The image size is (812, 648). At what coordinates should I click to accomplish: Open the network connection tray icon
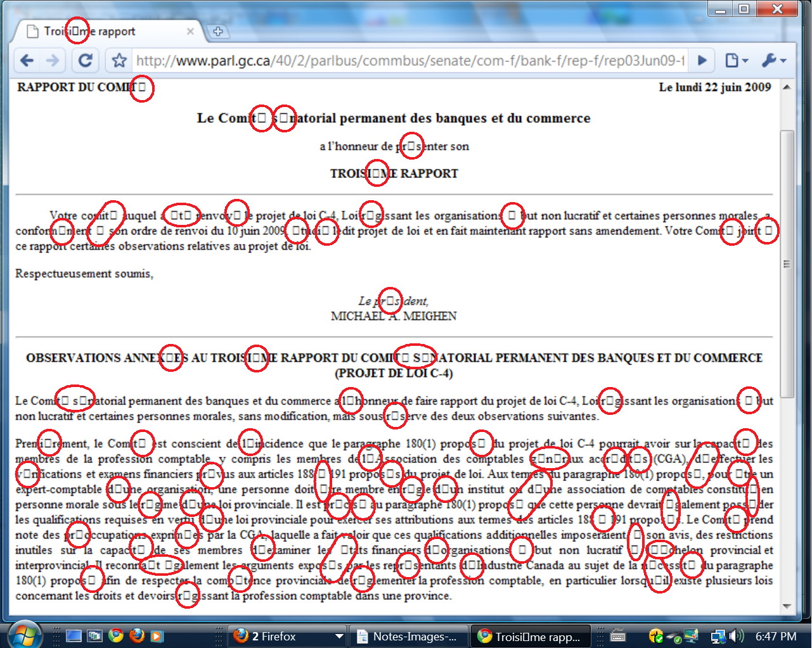[x=718, y=636]
